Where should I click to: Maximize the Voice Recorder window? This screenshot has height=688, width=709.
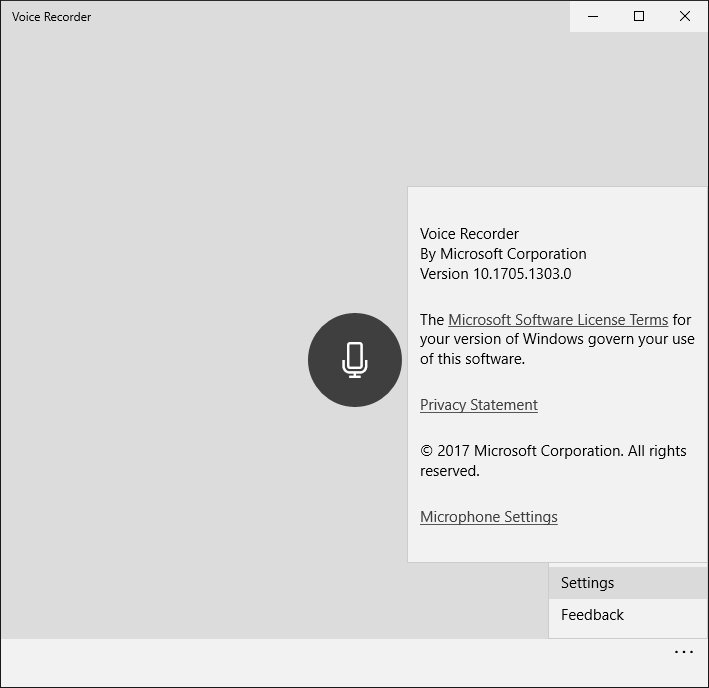point(639,16)
